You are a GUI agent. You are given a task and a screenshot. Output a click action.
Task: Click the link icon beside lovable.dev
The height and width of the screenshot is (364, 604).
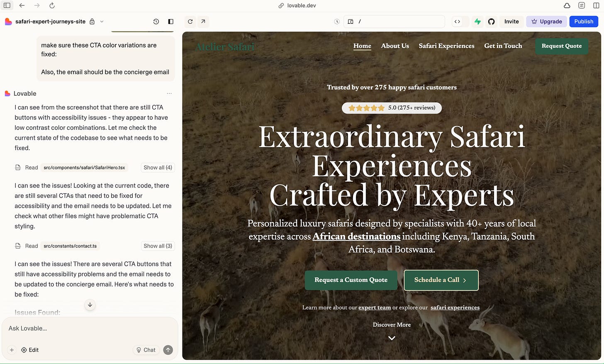click(281, 5)
